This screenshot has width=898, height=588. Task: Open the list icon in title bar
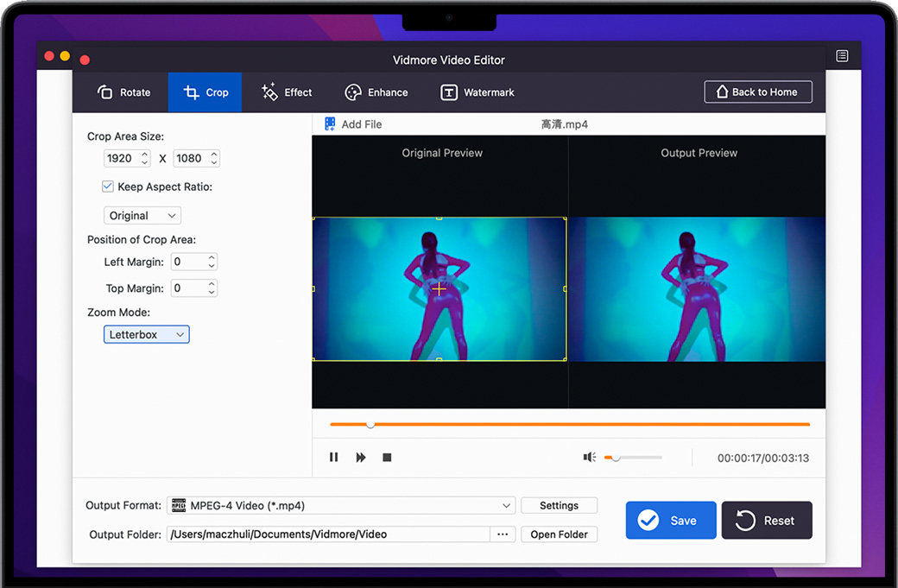[842, 56]
